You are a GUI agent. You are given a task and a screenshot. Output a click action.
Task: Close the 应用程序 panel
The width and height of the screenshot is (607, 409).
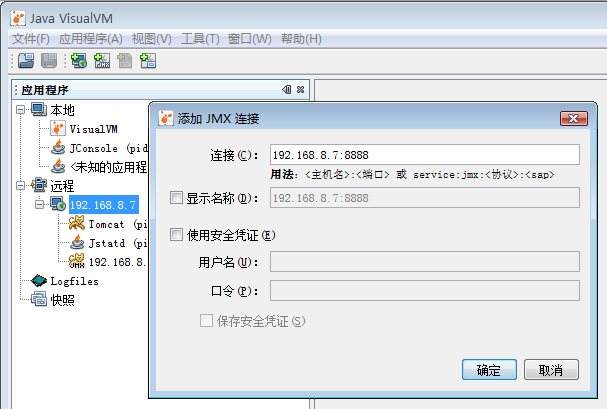tap(300, 90)
